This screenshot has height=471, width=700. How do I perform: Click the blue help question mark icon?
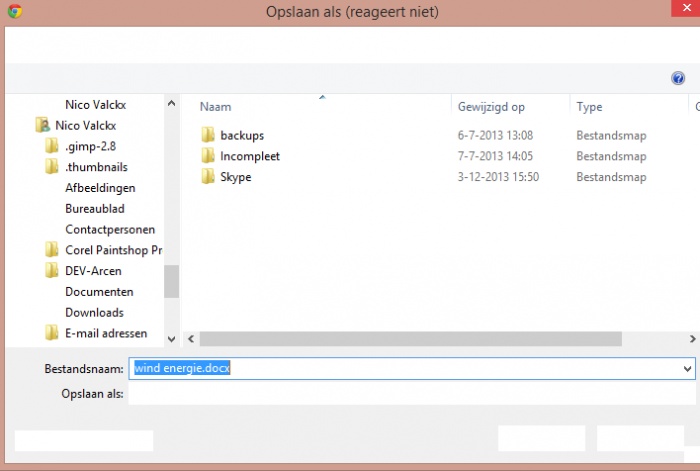(678, 78)
